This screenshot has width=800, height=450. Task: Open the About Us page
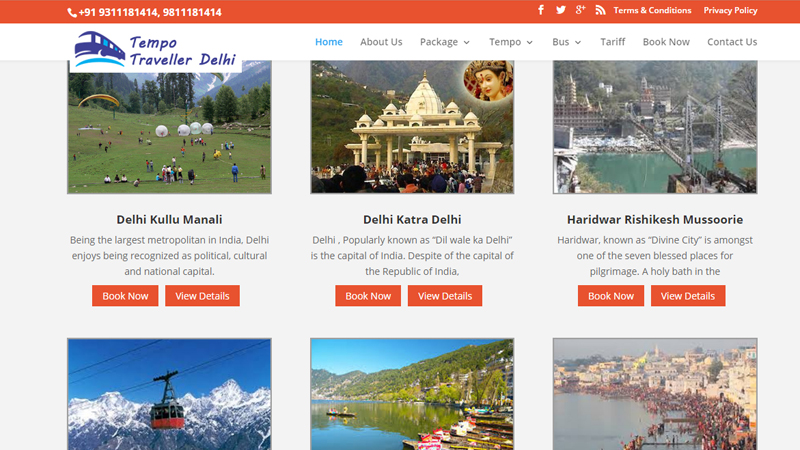click(381, 42)
